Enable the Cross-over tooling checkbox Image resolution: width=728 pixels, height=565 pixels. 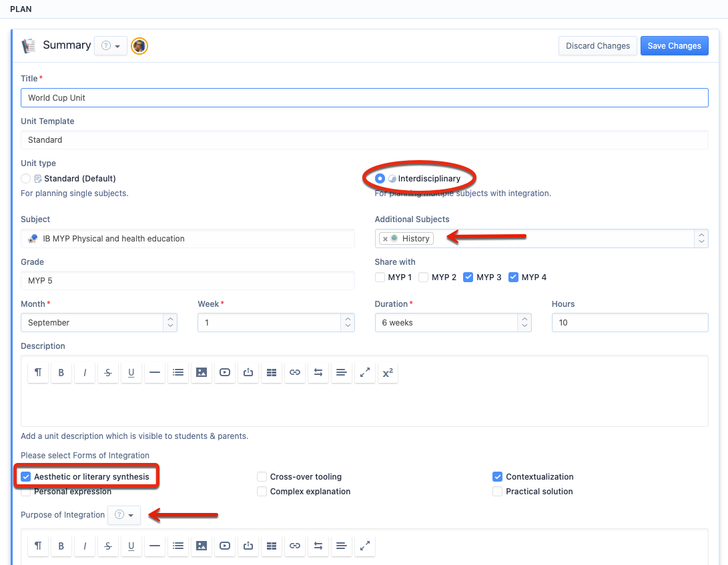[x=262, y=477]
